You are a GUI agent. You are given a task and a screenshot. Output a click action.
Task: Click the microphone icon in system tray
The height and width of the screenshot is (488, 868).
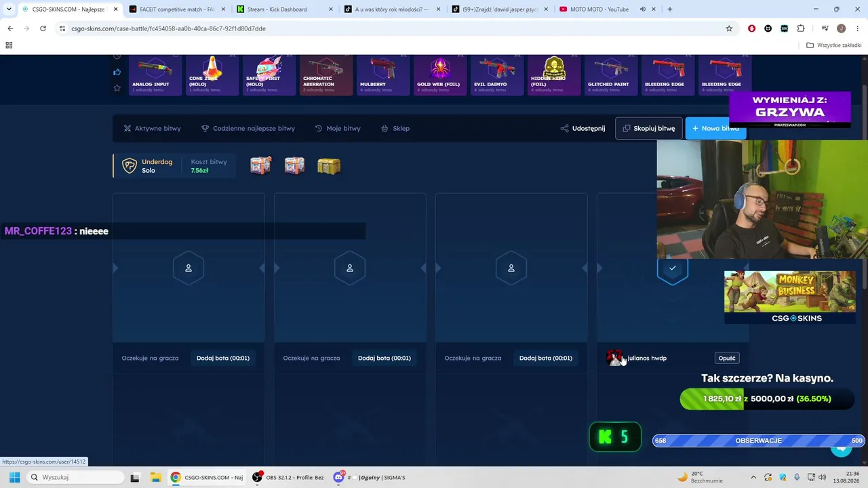797,477
